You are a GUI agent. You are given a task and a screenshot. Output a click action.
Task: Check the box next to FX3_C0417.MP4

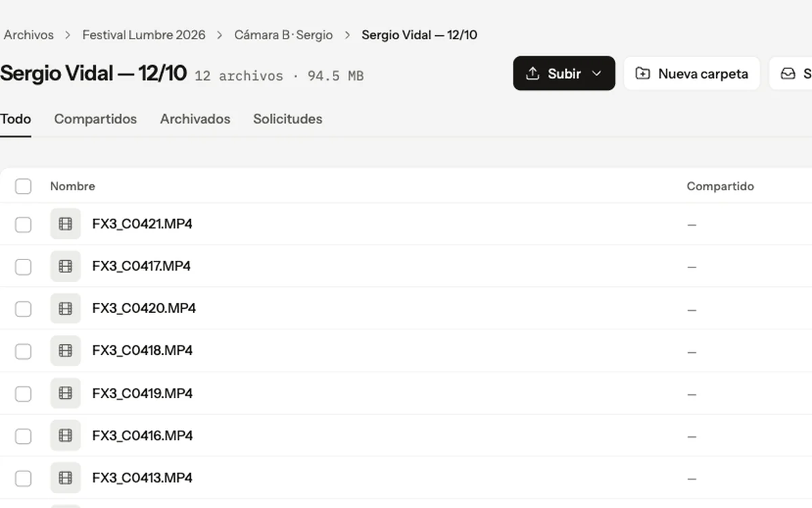(23, 267)
